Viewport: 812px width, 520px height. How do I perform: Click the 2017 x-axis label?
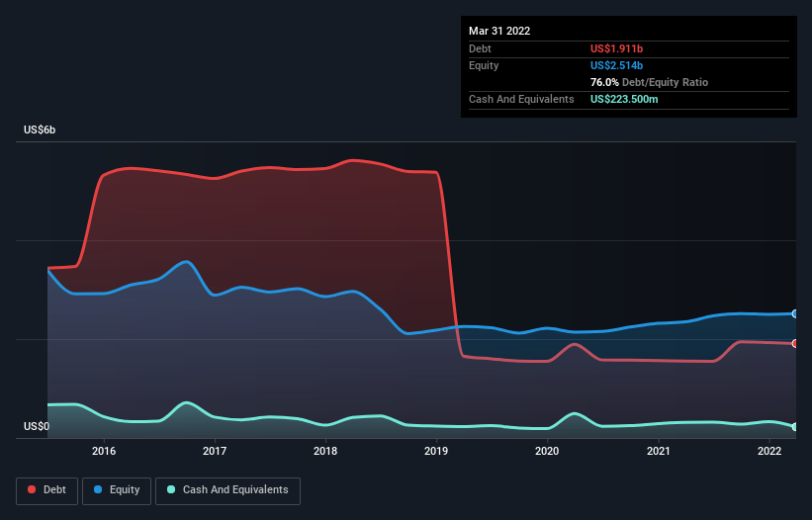pos(215,451)
